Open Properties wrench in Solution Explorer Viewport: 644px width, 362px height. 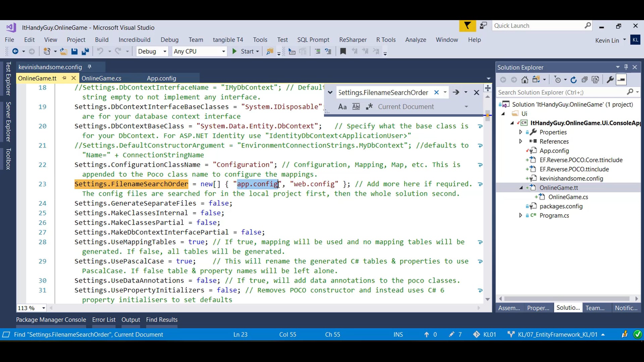(x=610, y=80)
